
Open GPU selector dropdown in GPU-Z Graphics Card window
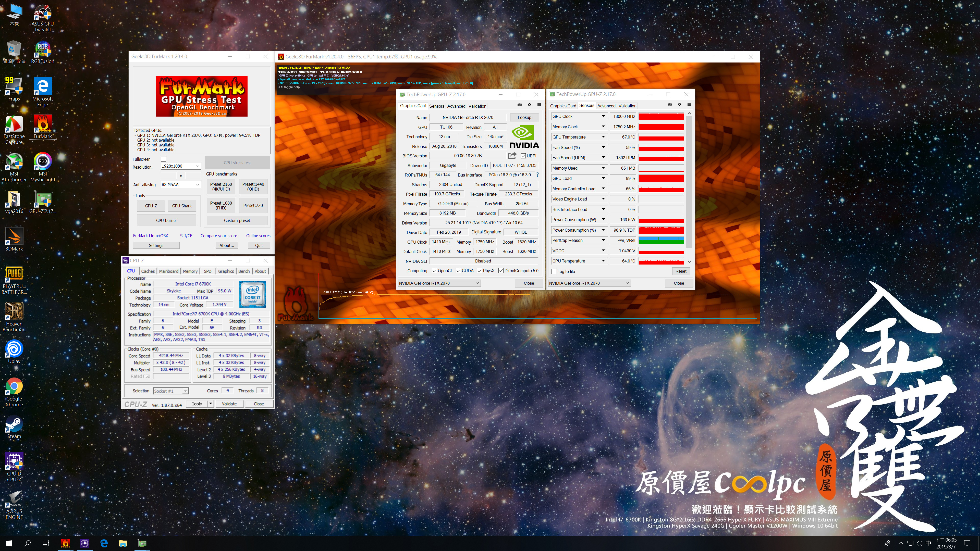point(439,283)
